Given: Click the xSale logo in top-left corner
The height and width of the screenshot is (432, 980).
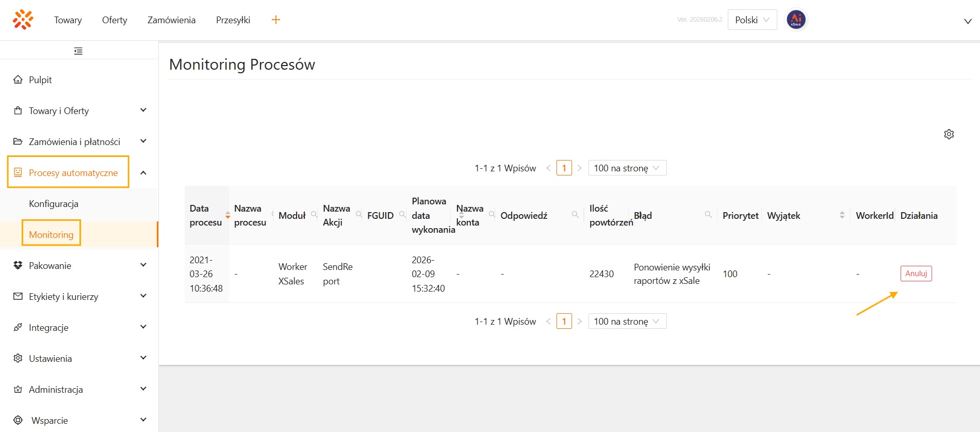Looking at the screenshot, I should click(23, 20).
